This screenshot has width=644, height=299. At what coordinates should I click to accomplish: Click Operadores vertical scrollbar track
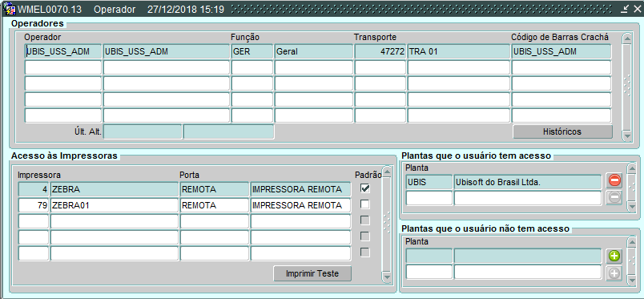tap(626, 87)
